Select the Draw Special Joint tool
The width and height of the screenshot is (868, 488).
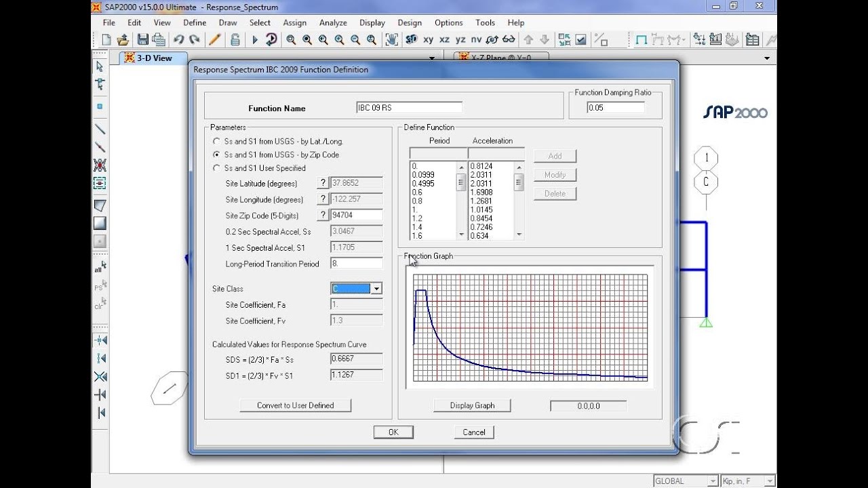(x=100, y=106)
